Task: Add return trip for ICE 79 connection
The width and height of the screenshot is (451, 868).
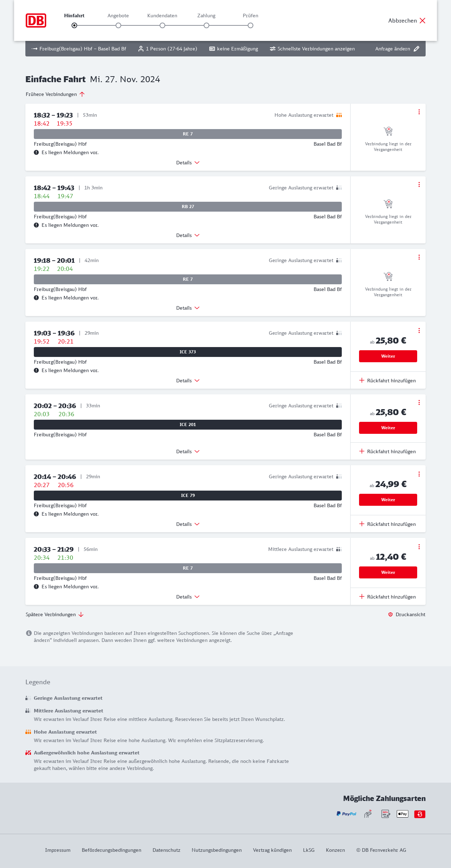Action: [388, 524]
